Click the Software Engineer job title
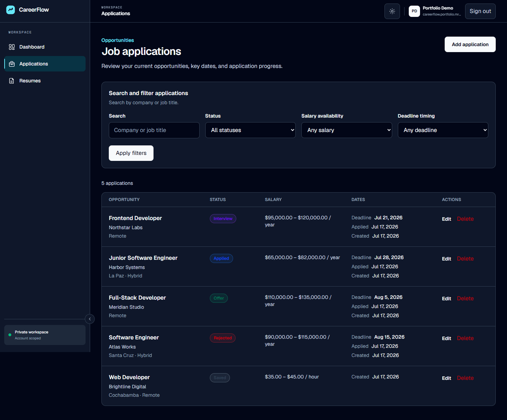The width and height of the screenshot is (507, 420). pos(134,338)
